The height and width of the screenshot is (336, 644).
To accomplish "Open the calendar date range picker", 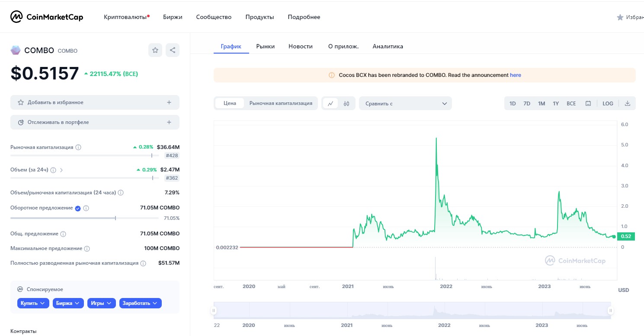I will click(x=588, y=104).
